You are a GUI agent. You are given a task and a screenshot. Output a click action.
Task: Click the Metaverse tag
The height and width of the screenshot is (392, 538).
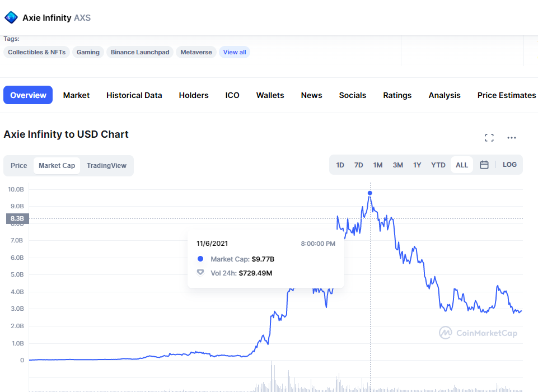coord(197,52)
